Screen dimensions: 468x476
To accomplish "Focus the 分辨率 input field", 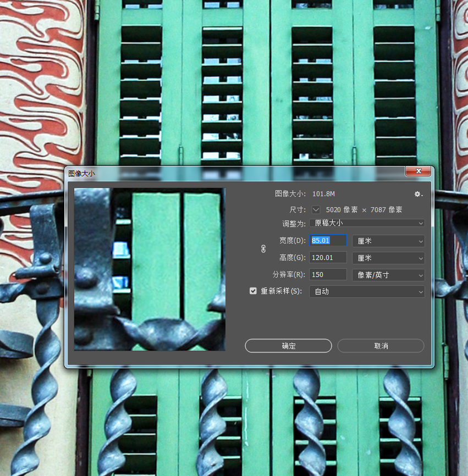I will [328, 274].
